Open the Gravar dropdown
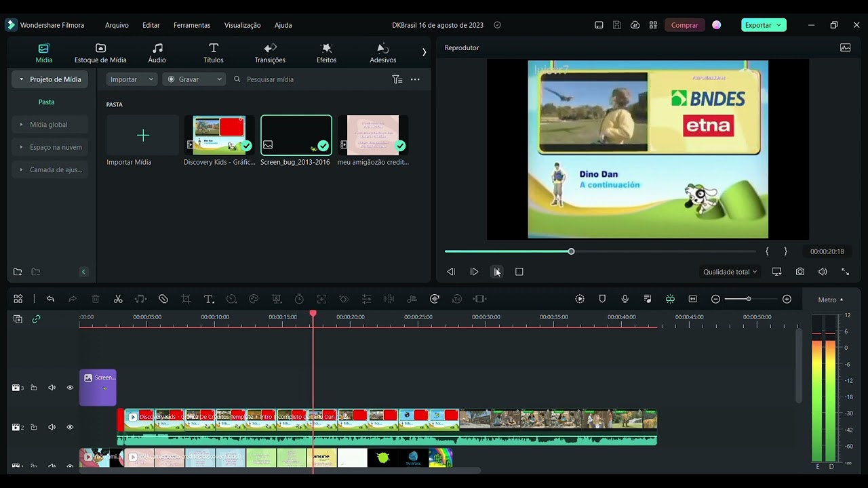868x488 pixels. (194, 79)
